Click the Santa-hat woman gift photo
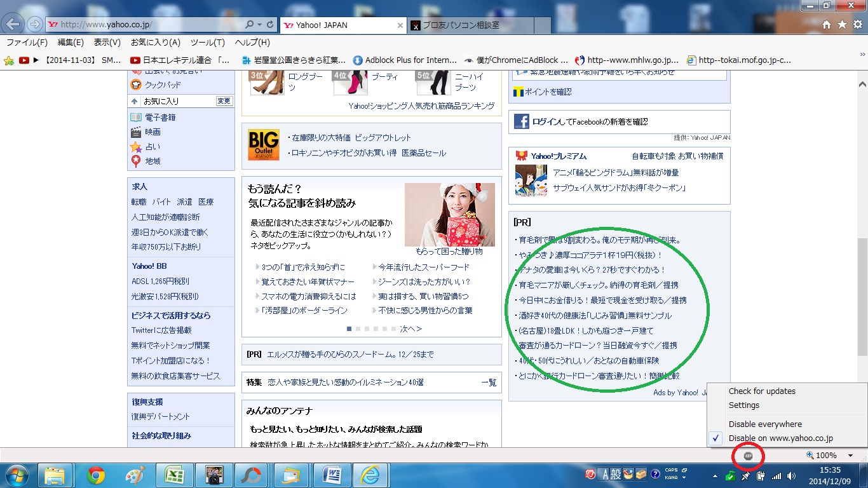 (450, 215)
